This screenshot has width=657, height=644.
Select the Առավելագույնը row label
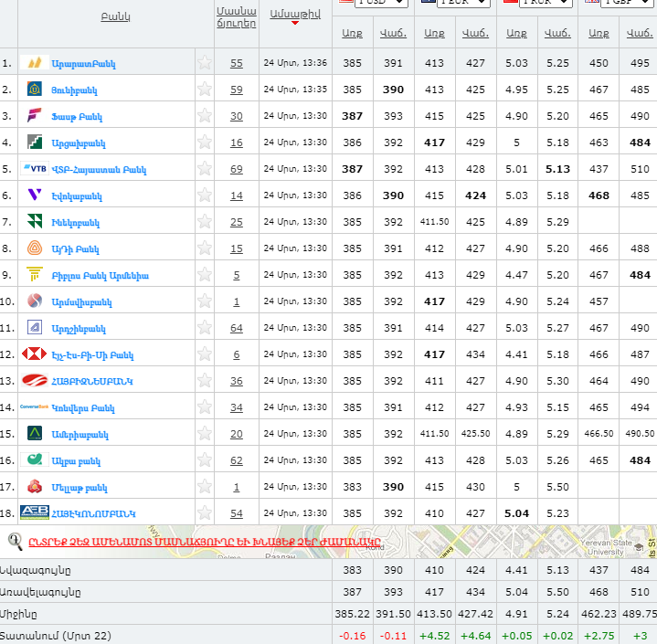[x=40, y=592]
